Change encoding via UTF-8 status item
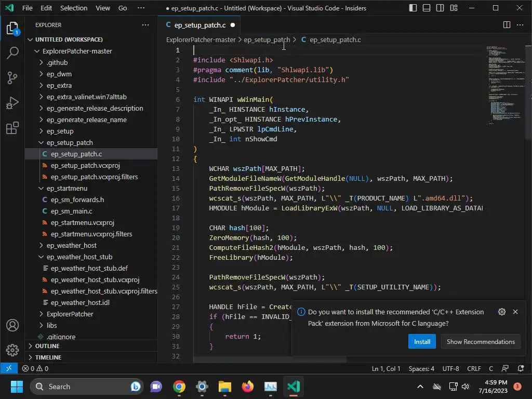Screen dimensions: 532x399 point(450,368)
